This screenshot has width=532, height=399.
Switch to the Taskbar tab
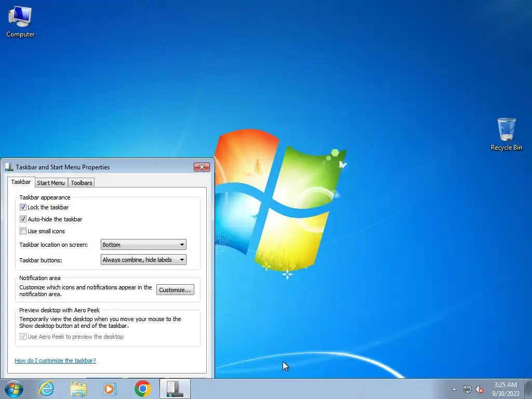21,182
